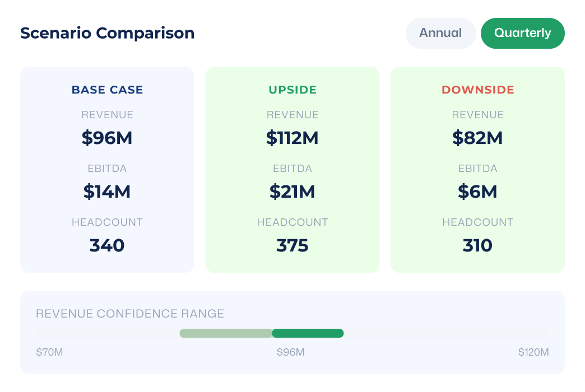This screenshot has width=585, height=392.
Task: Click the $120M range maximum label
Action: [533, 352]
